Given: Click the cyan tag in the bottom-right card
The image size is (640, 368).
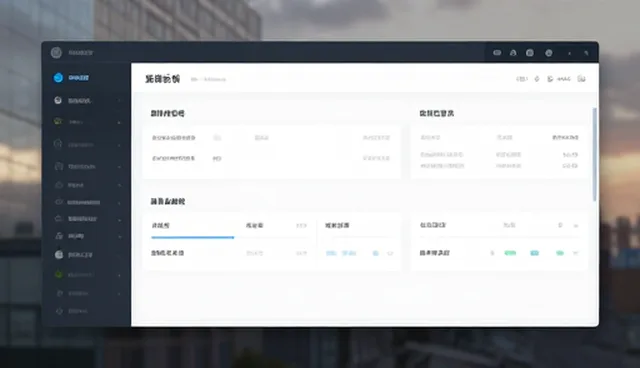Looking at the screenshot, I should [x=534, y=253].
